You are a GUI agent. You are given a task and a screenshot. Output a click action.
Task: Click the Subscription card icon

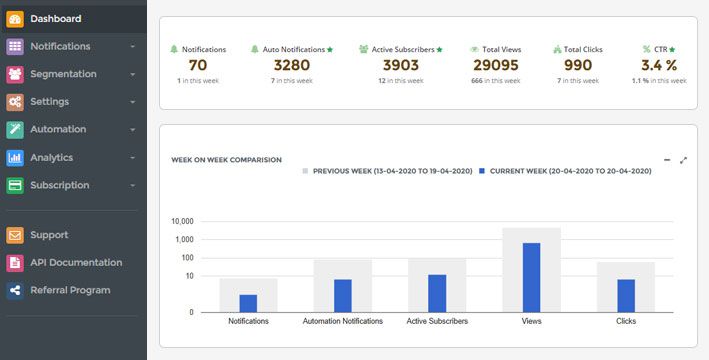[15, 185]
